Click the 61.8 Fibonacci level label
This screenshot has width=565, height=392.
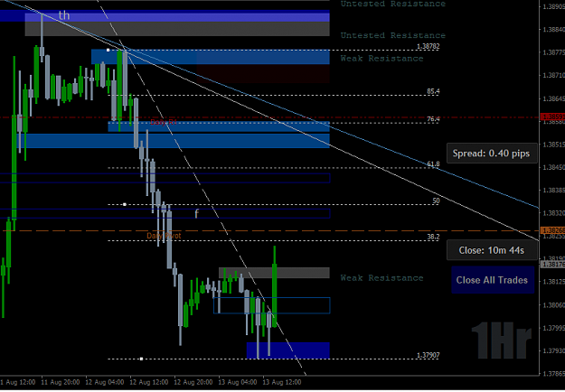[x=433, y=164]
